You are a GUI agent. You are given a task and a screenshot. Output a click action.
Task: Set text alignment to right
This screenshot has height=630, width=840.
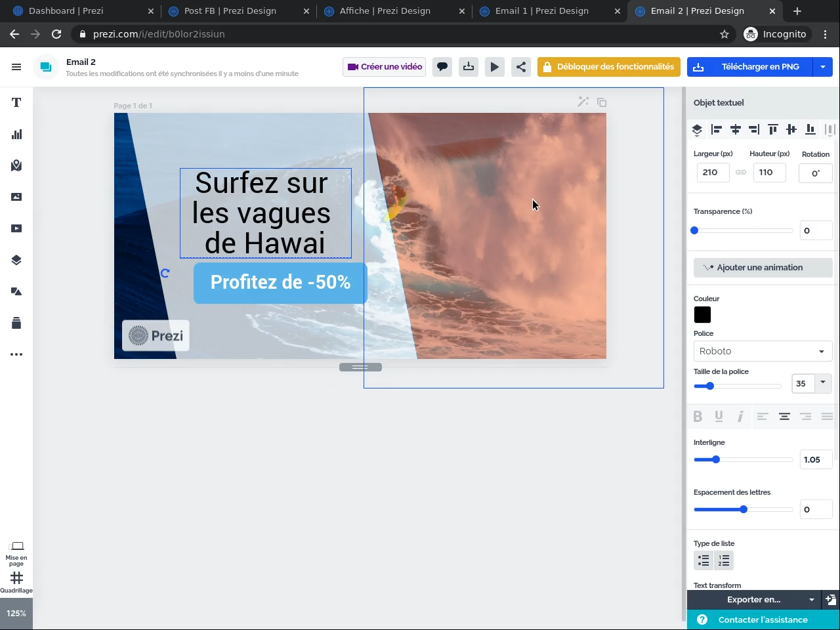pos(806,417)
